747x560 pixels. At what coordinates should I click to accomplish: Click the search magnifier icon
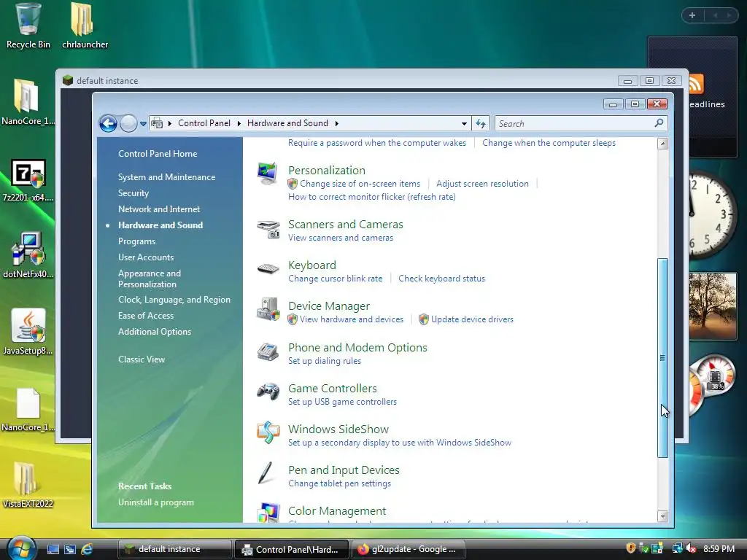point(659,123)
